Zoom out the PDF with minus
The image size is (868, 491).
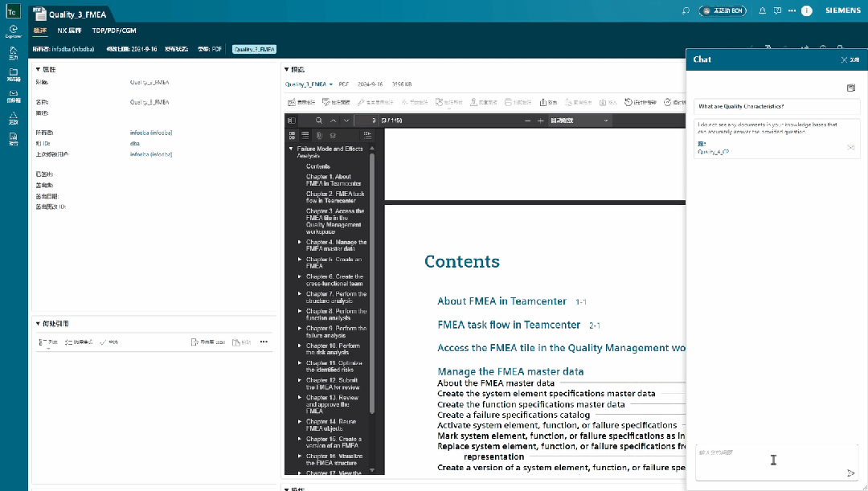pyautogui.click(x=527, y=120)
